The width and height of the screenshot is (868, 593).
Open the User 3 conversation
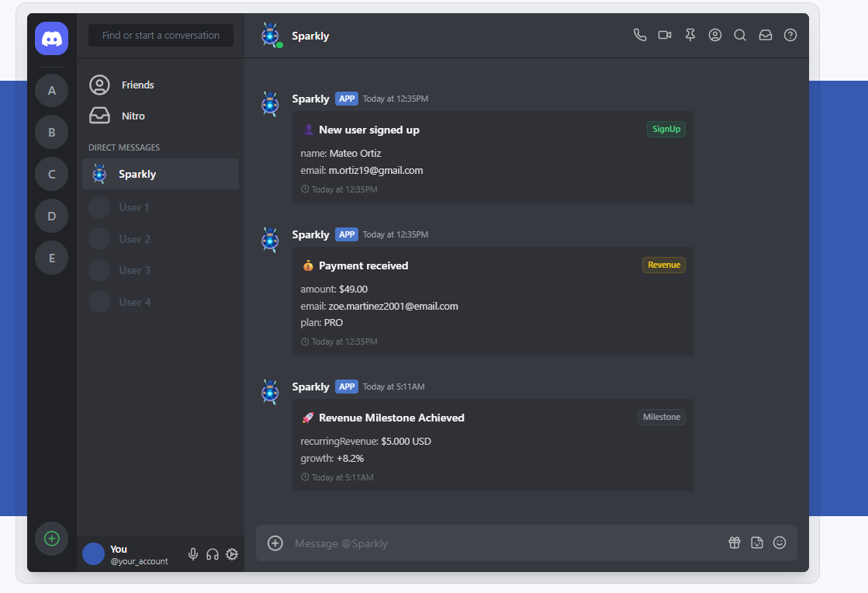(x=161, y=270)
